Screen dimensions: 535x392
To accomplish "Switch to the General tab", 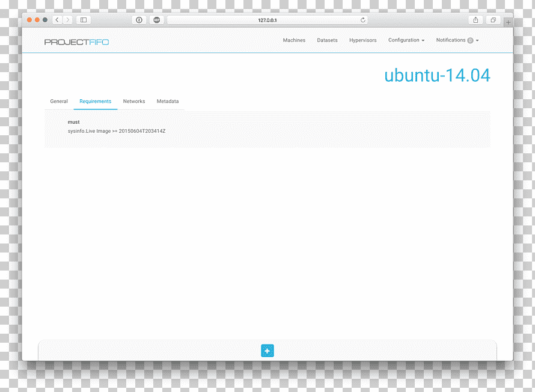I will click(x=59, y=102).
